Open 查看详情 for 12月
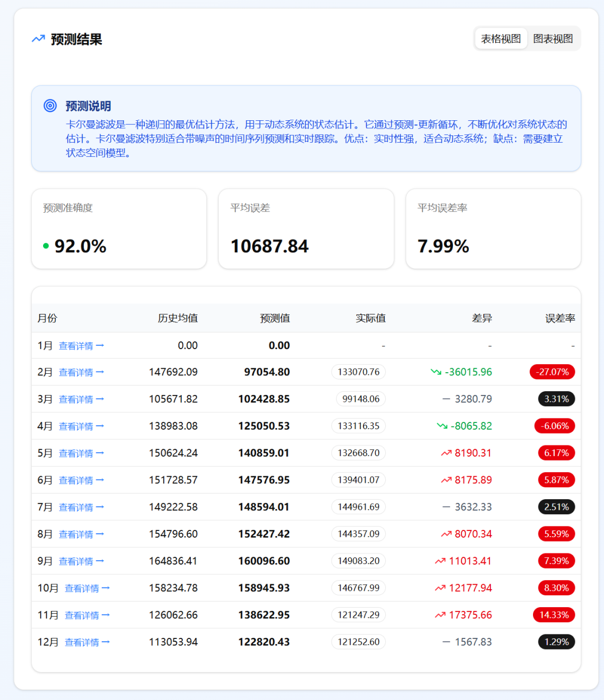604x700 pixels. click(87, 642)
